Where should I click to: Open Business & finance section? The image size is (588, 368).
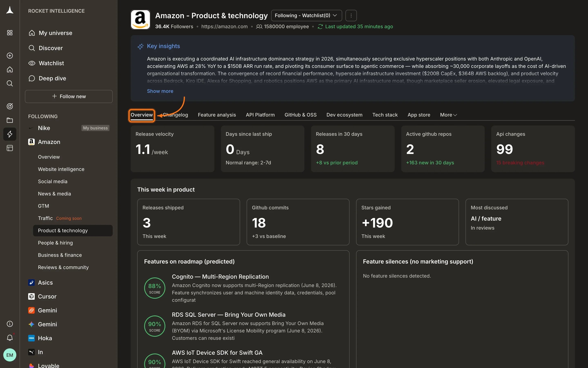(x=60, y=255)
